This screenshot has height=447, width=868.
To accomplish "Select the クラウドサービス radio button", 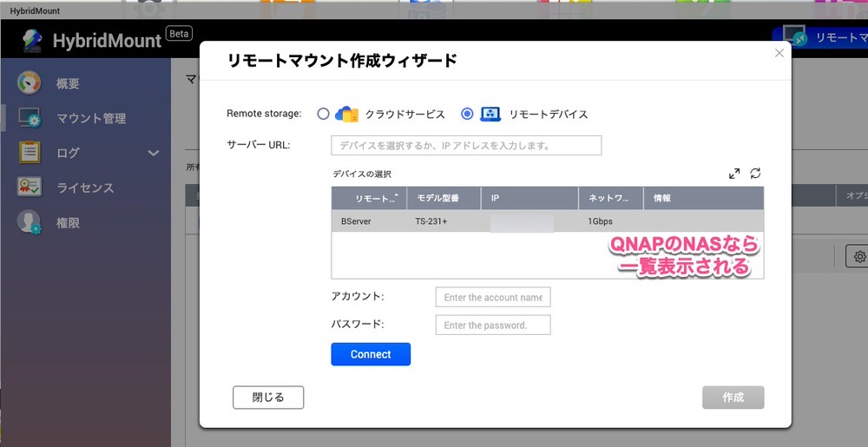I will pyautogui.click(x=323, y=114).
